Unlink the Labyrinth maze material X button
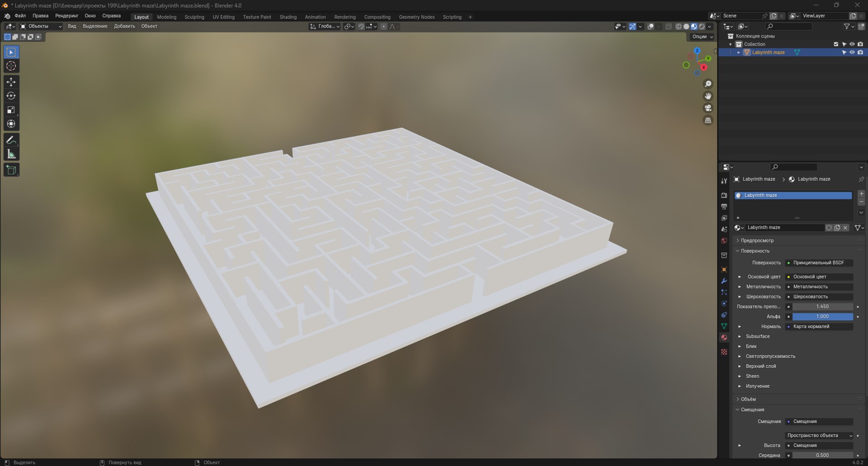Image resolution: width=868 pixels, height=466 pixels. click(845, 228)
